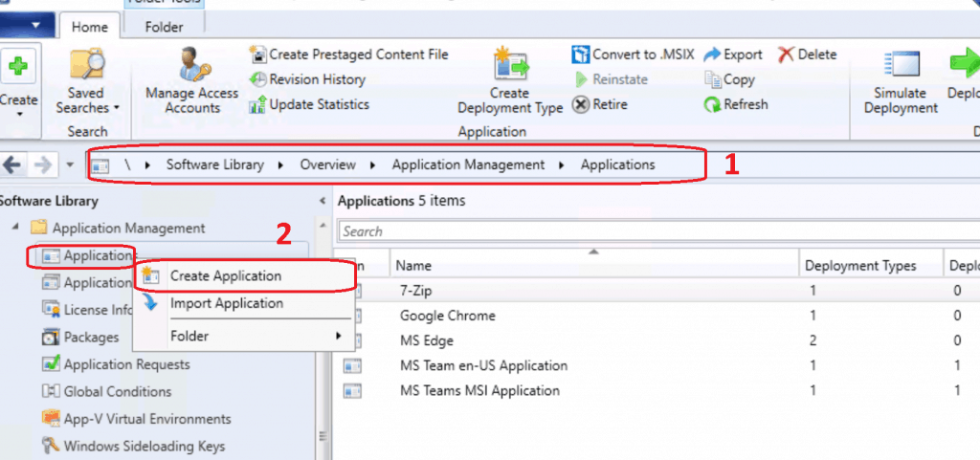Click Overview in breadcrumb
The image size is (980, 460).
327,164
